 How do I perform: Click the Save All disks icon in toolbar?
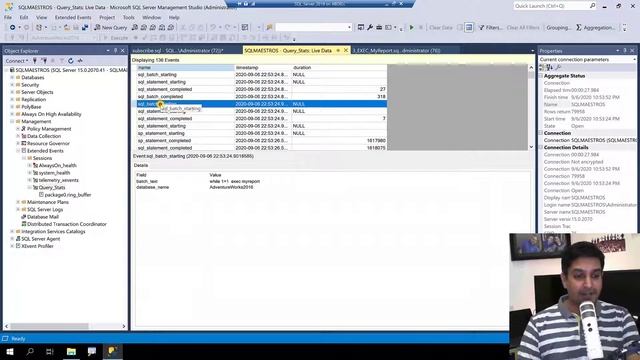85,27
